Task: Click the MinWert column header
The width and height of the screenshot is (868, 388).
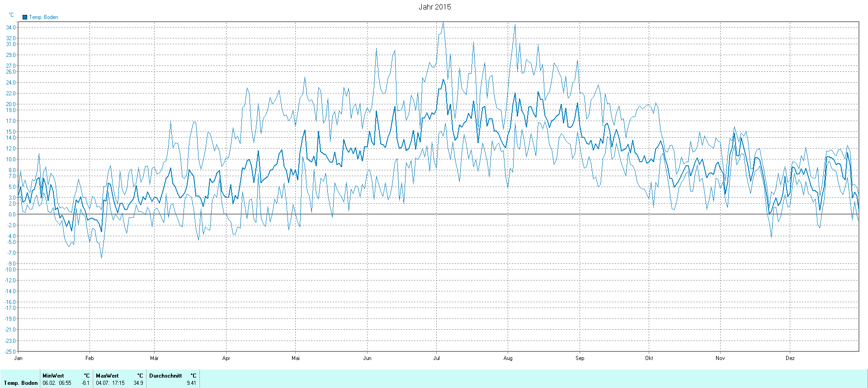Action: point(53,375)
